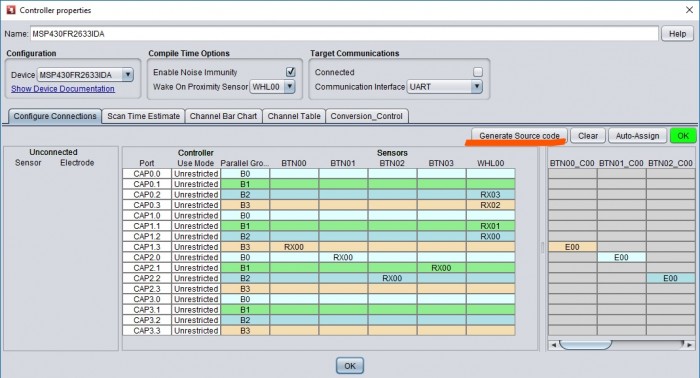Toggle the Connected checkbox
This screenshot has width=700, height=378.
[x=478, y=72]
